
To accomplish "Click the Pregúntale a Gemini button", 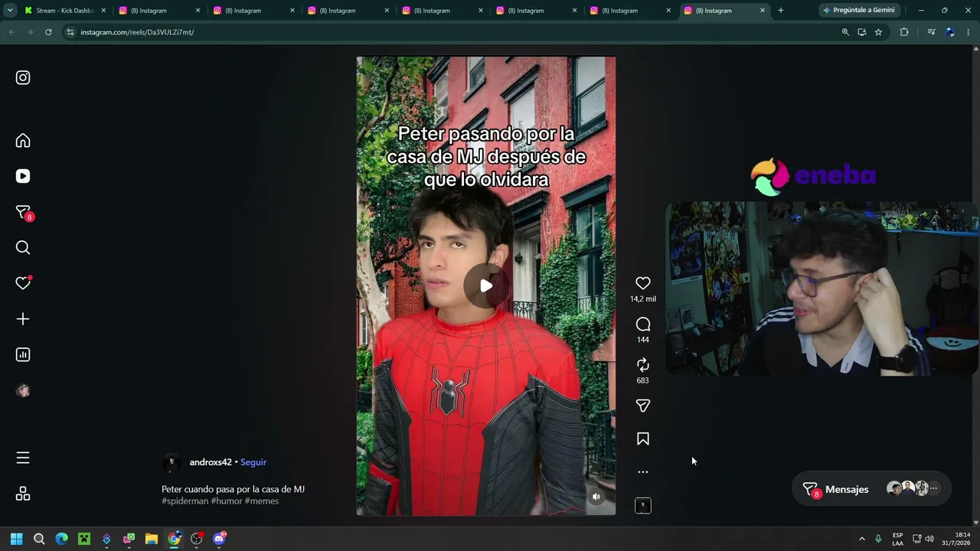I will click(858, 11).
